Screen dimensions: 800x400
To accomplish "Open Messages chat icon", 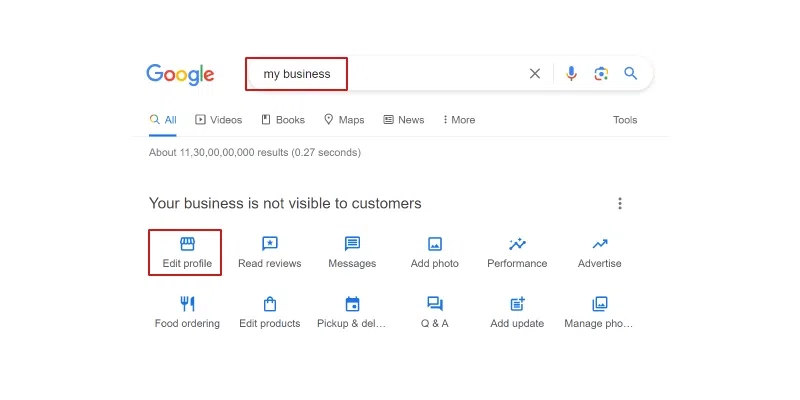I will pos(352,244).
